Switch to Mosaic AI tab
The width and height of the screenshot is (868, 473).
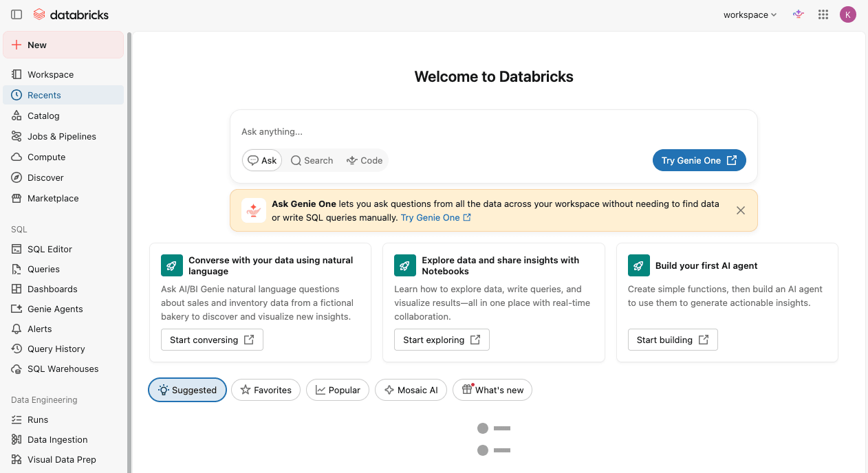coord(411,390)
